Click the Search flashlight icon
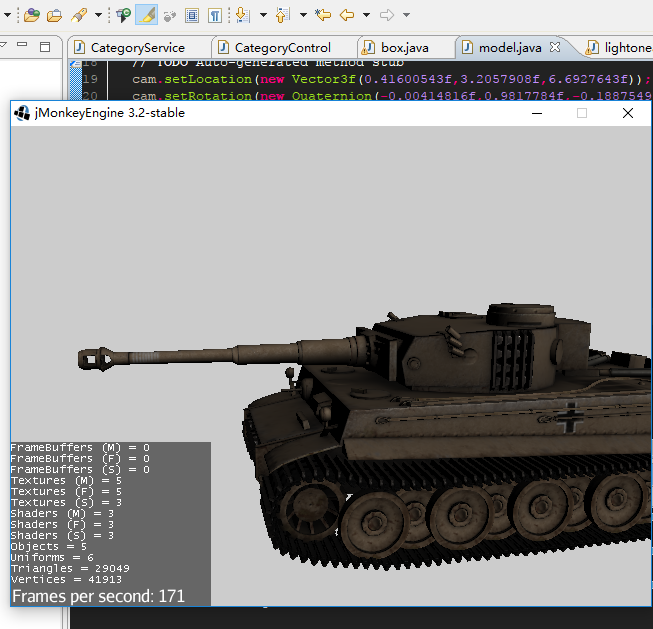 point(79,15)
